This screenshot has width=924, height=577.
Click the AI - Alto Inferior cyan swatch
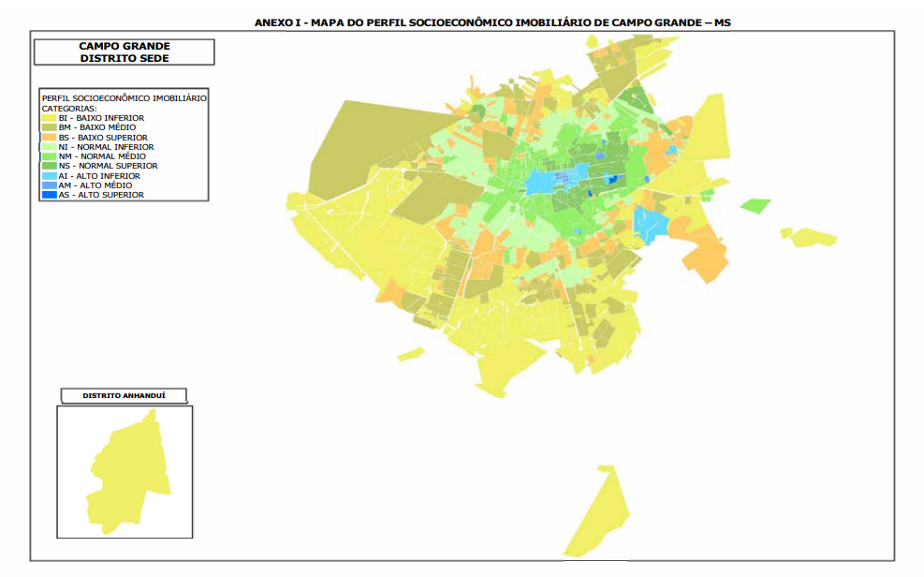(49, 176)
